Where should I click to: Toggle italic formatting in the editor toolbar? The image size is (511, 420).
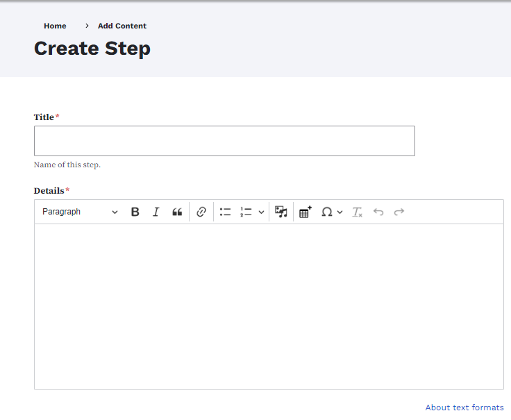point(156,212)
